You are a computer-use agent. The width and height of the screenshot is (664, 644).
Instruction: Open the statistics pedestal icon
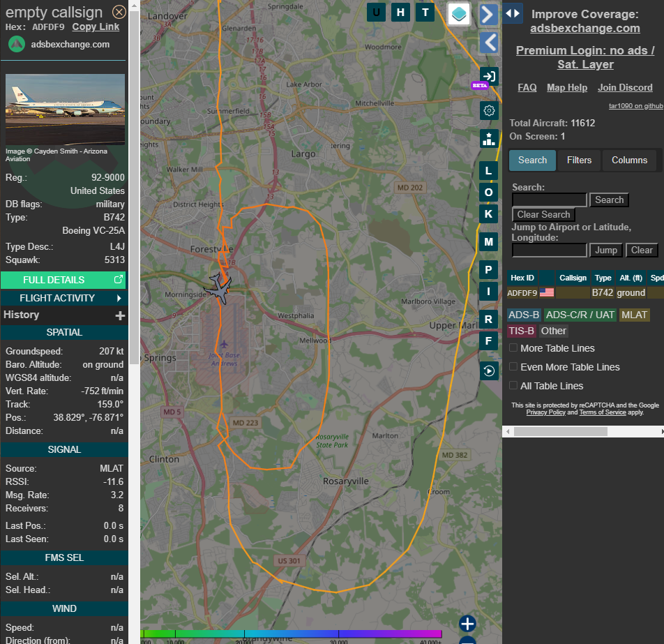coord(489,139)
